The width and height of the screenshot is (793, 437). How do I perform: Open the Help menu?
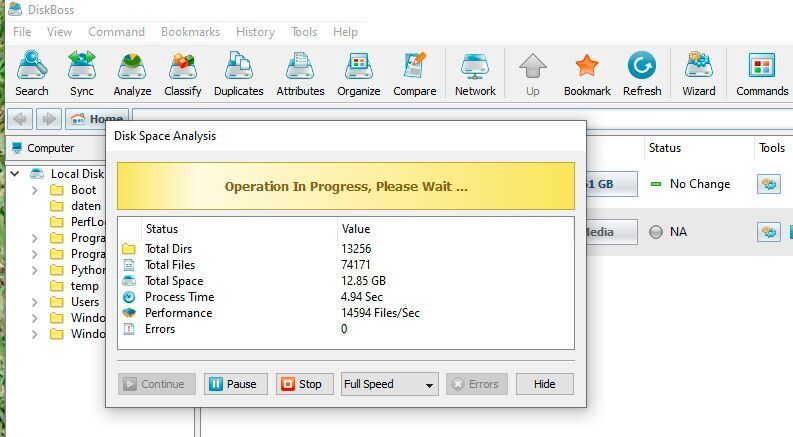[345, 32]
